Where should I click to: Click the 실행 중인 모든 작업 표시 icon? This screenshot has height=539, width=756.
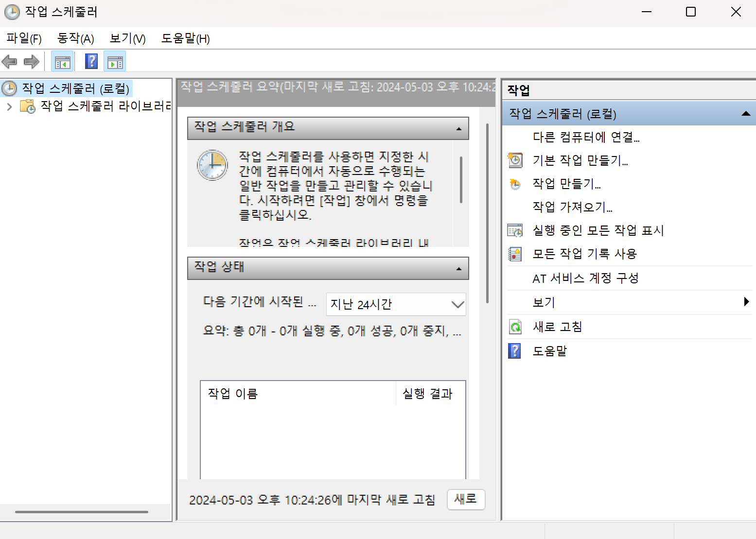pyautogui.click(x=515, y=230)
